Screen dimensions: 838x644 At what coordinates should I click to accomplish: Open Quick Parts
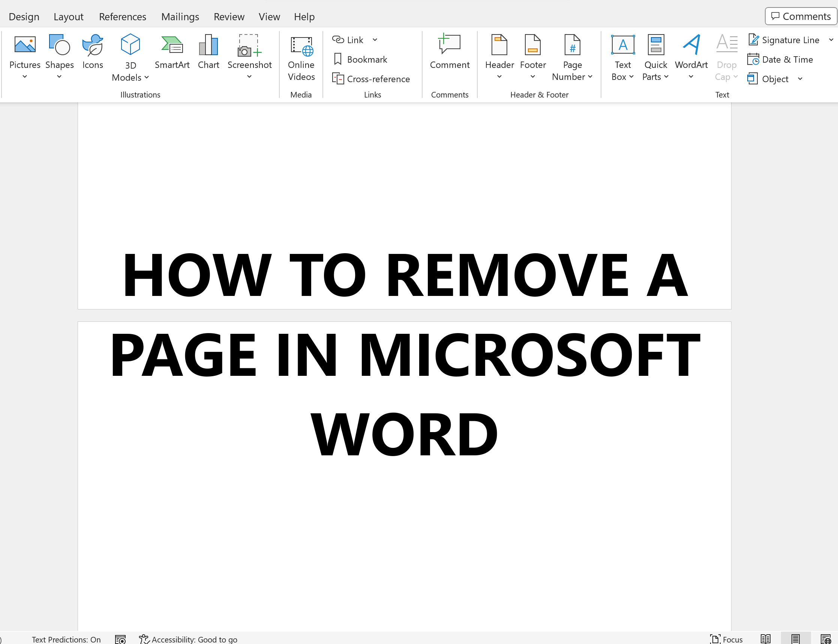click(656, 57)
